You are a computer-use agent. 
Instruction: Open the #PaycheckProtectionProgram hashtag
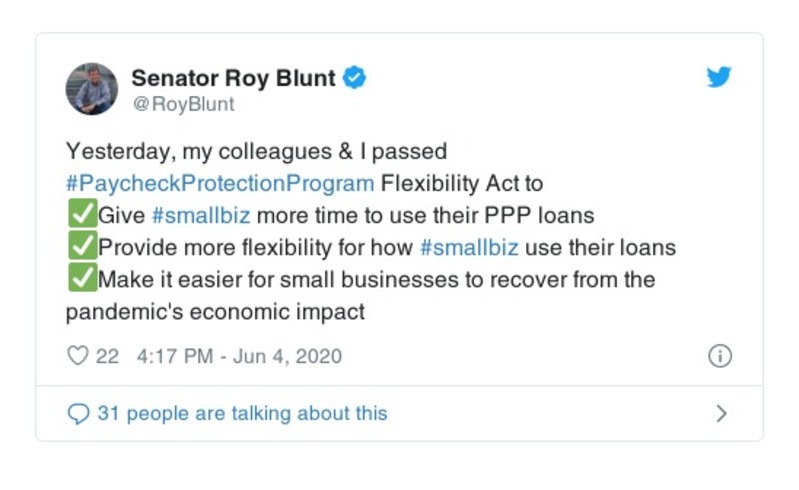(x=220, y=183)
